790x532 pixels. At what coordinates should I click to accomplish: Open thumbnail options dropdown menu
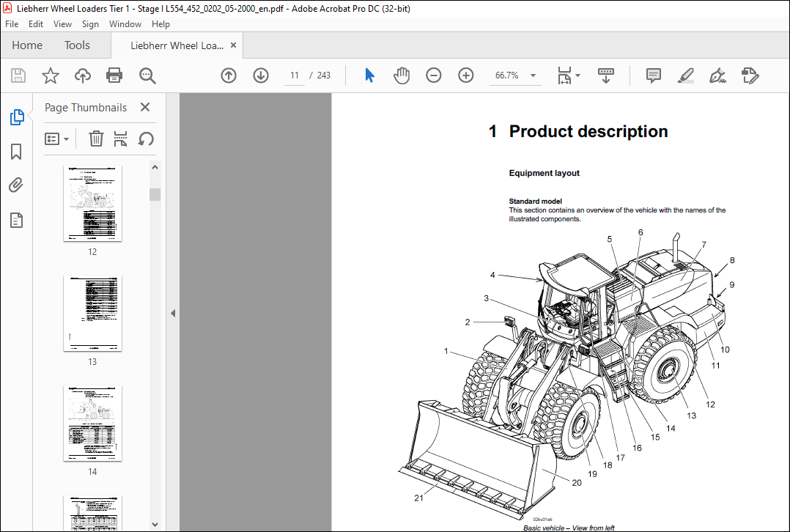pyautogui.click(x=57, y=138)
